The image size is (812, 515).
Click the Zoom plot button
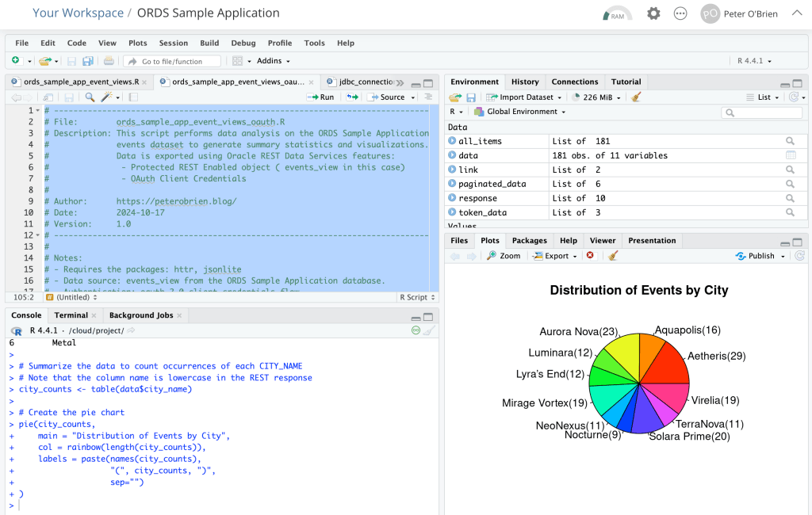[504, 256]
